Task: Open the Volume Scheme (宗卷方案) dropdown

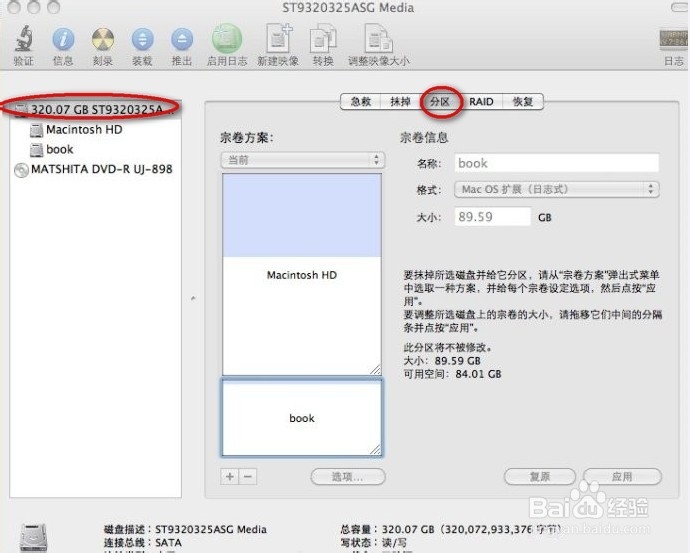Action: tap(303, 160)
